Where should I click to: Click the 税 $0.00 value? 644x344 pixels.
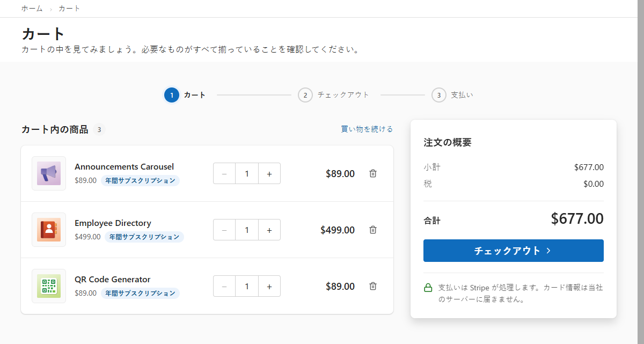click(594, 184)
